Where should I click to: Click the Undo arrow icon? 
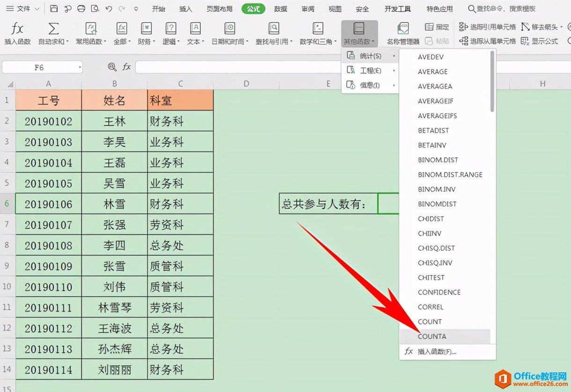109,9
